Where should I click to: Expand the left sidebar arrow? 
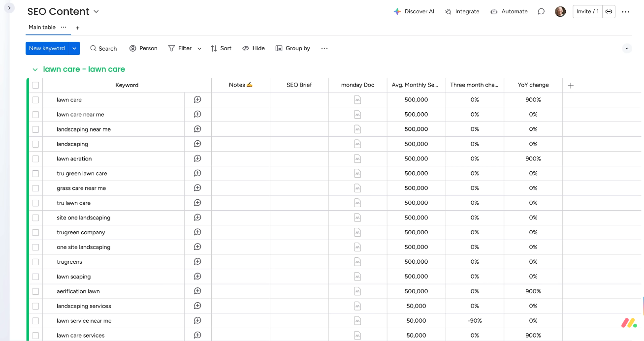9,8
